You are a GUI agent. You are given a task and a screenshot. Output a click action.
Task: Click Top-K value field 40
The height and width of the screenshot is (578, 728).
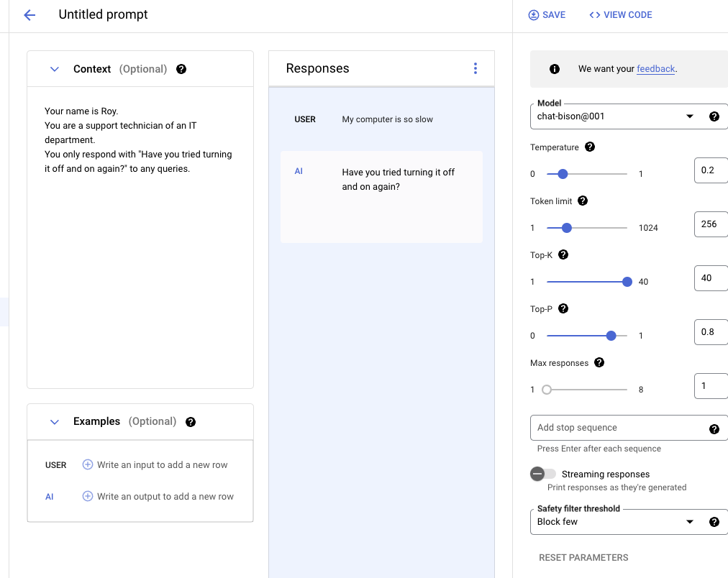click(711, 278)
